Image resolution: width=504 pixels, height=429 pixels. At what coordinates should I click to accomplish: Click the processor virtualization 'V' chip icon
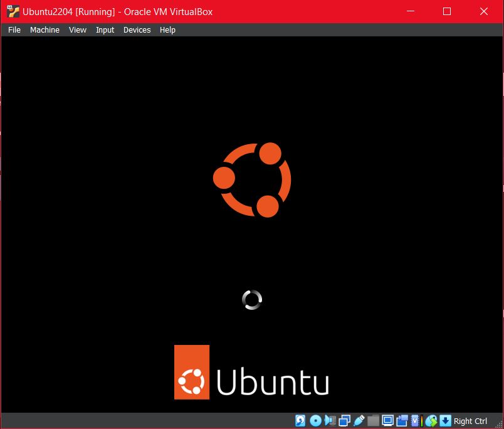[415, 420]
